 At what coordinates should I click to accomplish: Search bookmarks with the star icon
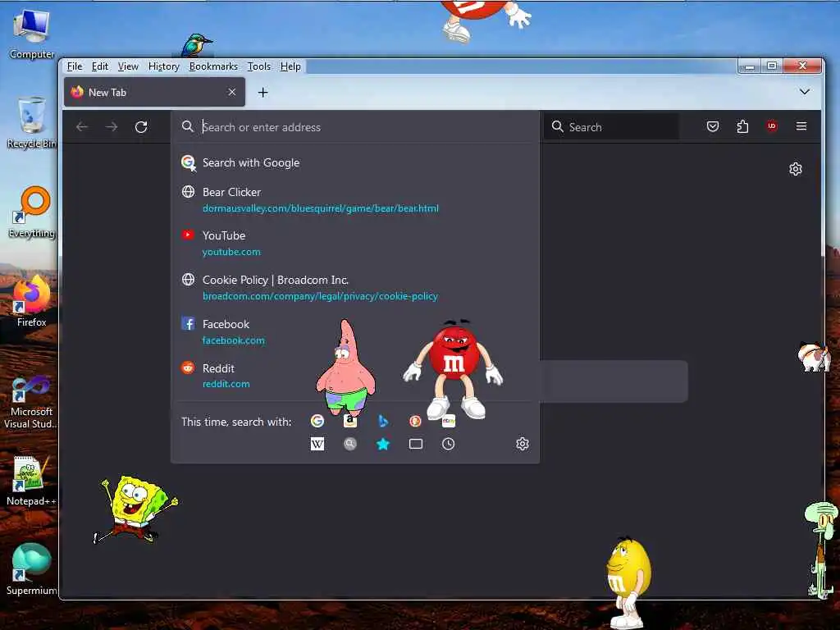click(x=382, y=444)
